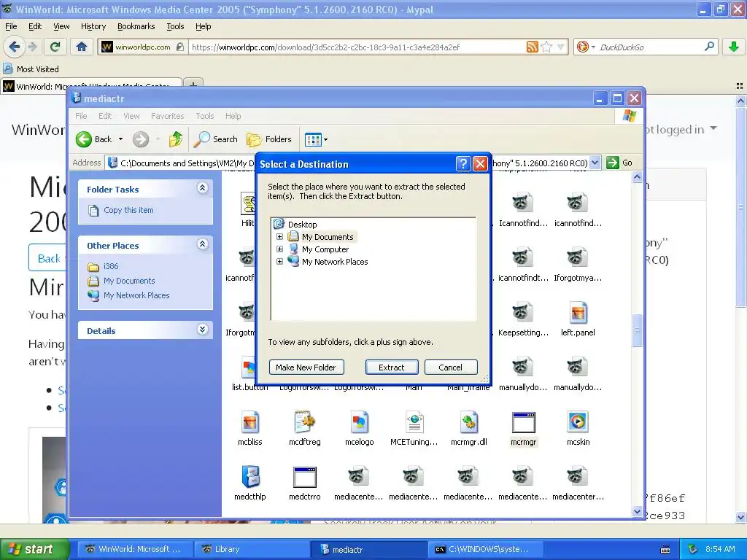Bookmark page with the star icon

coord(547,47)
